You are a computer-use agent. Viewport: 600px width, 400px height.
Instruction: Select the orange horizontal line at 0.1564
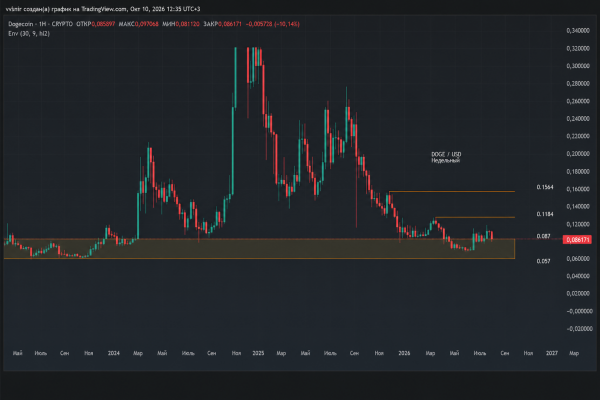point(452,191)
